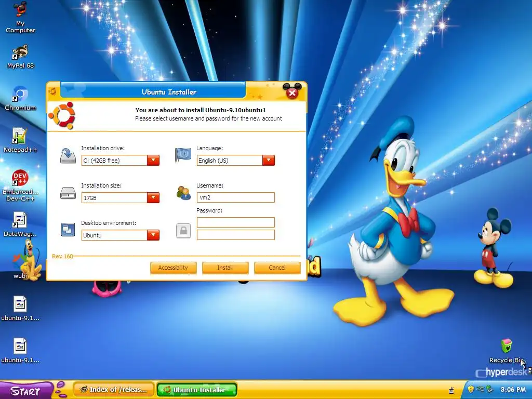The height and width of the screenshot is (399, 532).
Task: Click the Cancel button
Action: (277, 268)
